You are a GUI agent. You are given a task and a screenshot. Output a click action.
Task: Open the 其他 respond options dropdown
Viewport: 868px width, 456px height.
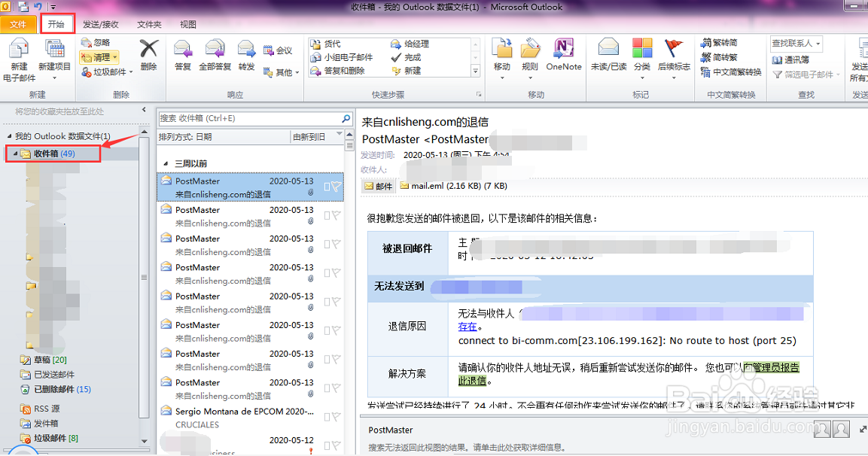pos(281,72)
